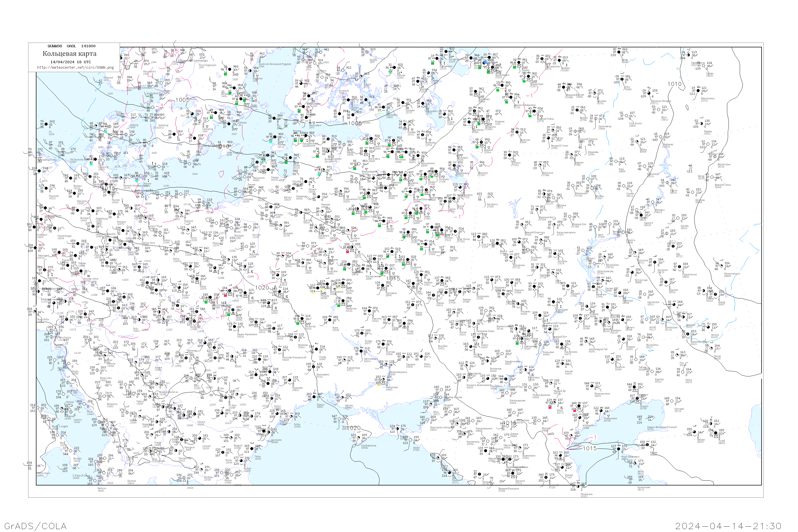Screen dimensions: 798x532
Task: Click the red square beside Юста station
Action: click(550, 408)
